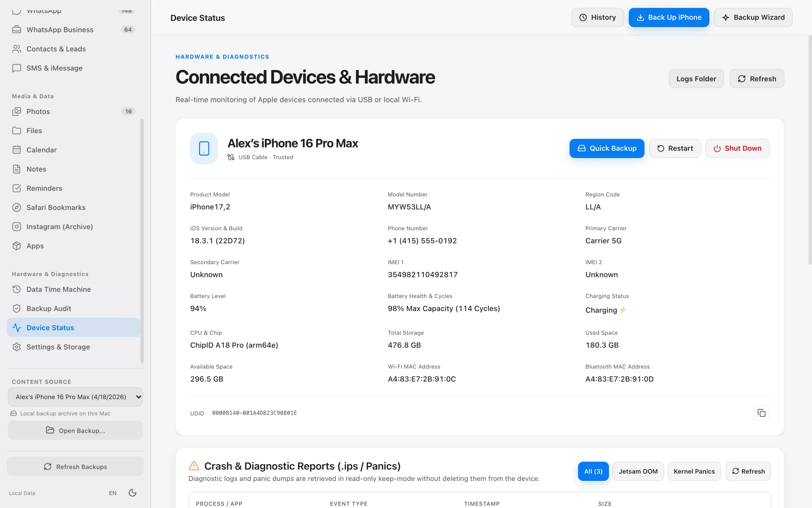Click Open Backup... button
The height and width of the screenshot is (508, 812).
[x=75, y=430]
